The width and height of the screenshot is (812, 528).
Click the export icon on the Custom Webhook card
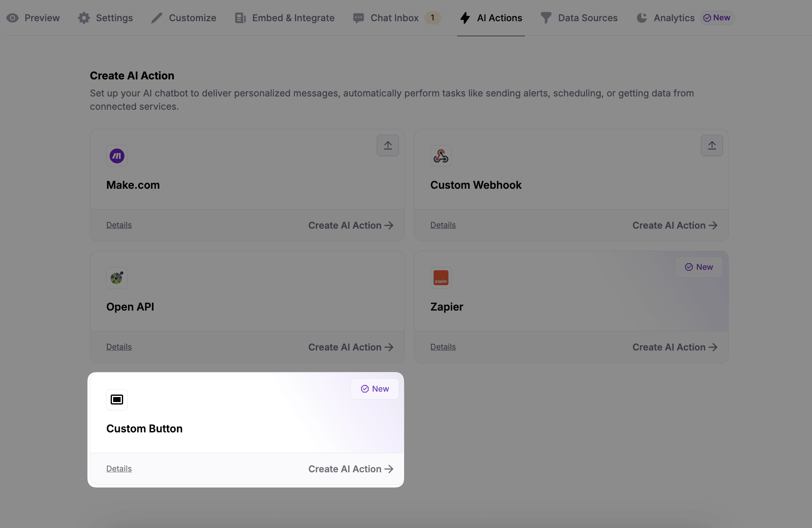coord(712,145)
